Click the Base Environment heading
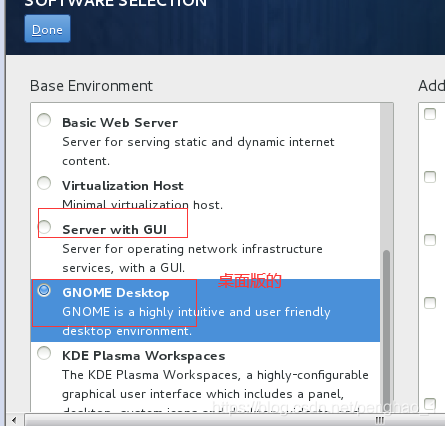 tap(91, 86)
